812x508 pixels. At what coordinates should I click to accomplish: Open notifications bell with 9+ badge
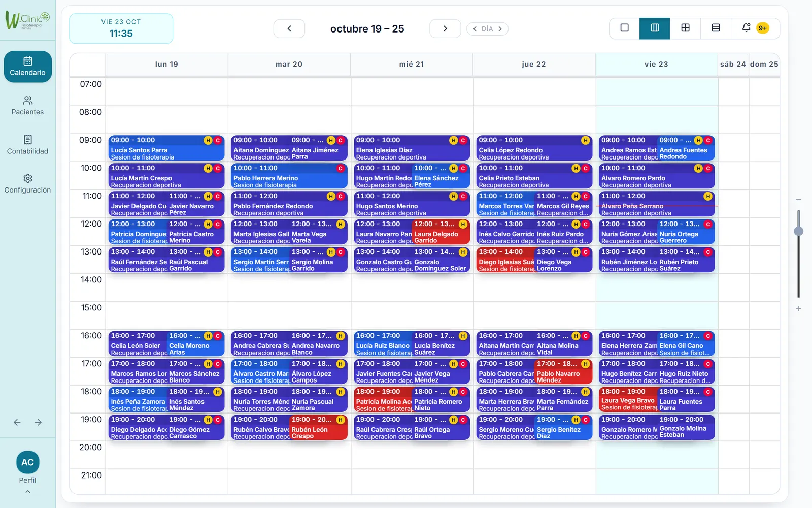pos(755,28)
